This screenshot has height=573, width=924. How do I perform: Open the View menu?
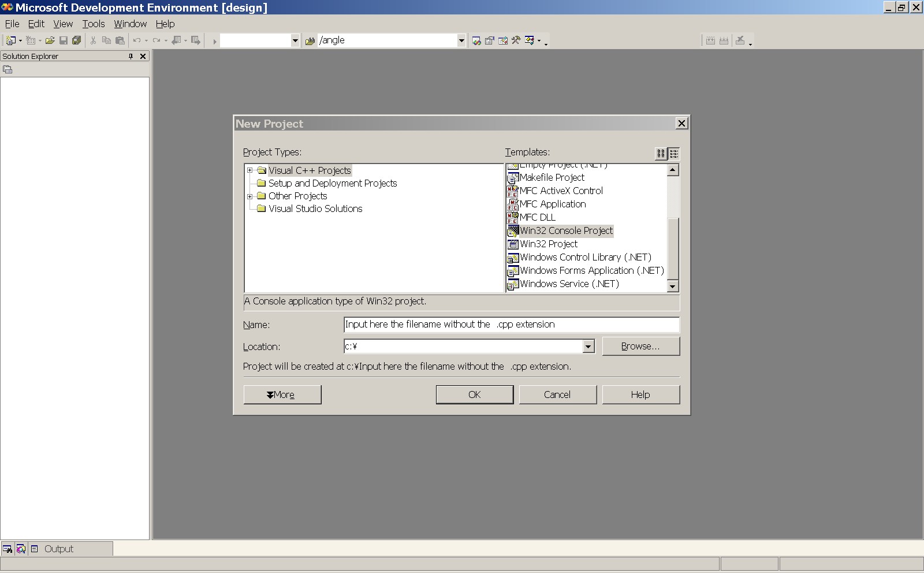63,24
